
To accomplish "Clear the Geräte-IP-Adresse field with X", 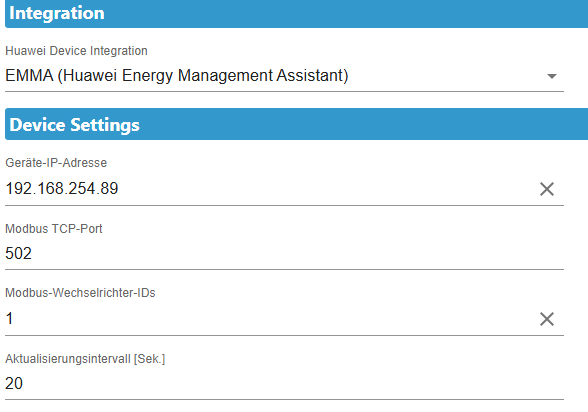I will coord(547,189).
